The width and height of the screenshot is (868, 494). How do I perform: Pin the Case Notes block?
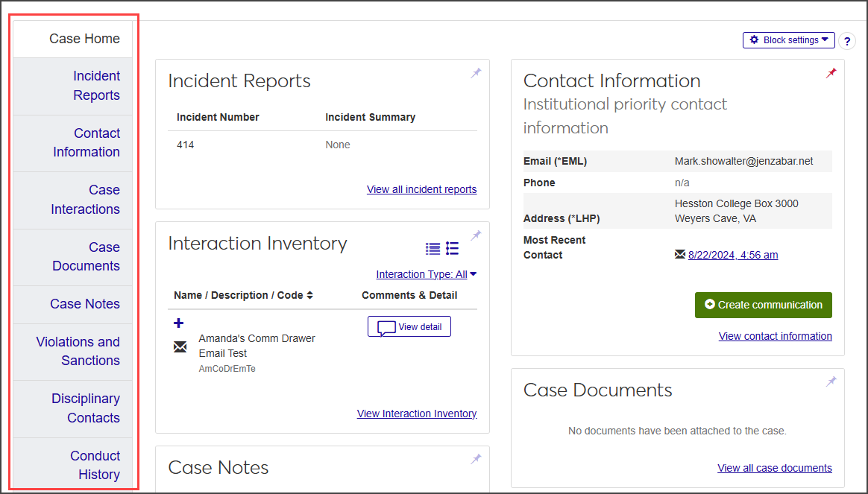point(476,459)
